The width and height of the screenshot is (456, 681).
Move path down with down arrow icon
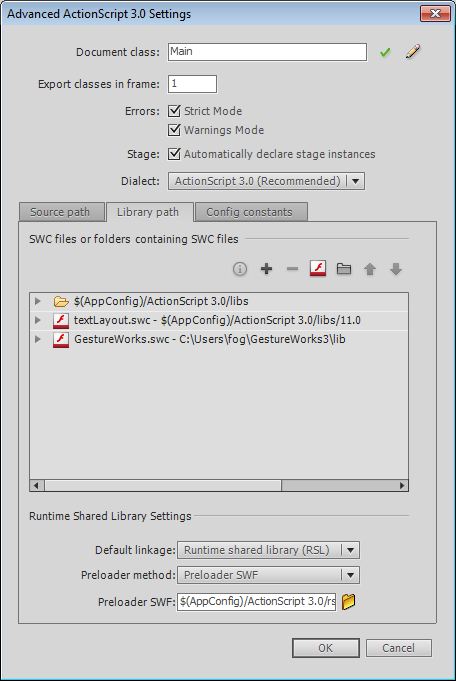(x=396, y=269)
